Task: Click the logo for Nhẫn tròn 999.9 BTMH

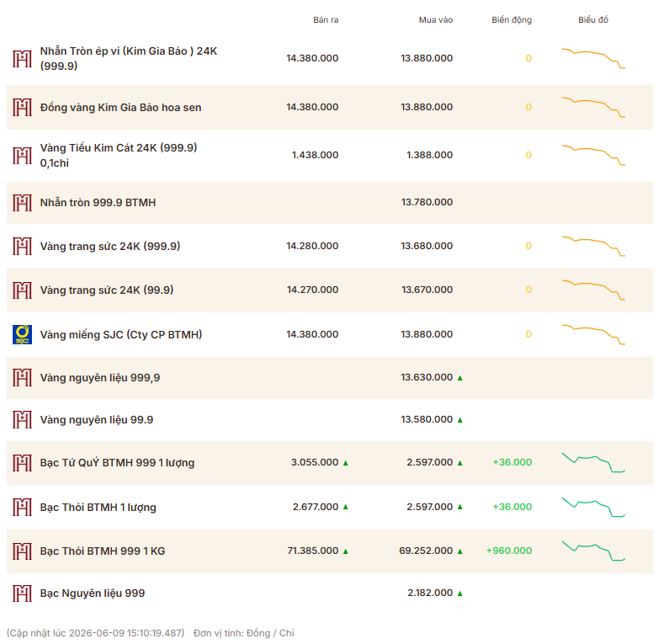Action: (x=22, y=203)
